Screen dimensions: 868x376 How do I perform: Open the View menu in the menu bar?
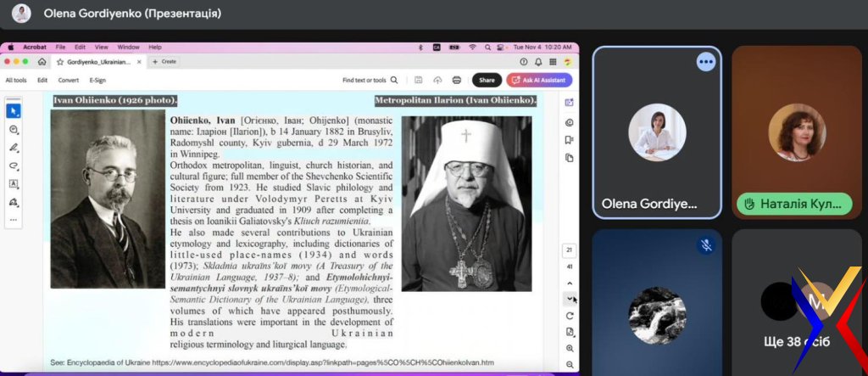pos(102,47)
